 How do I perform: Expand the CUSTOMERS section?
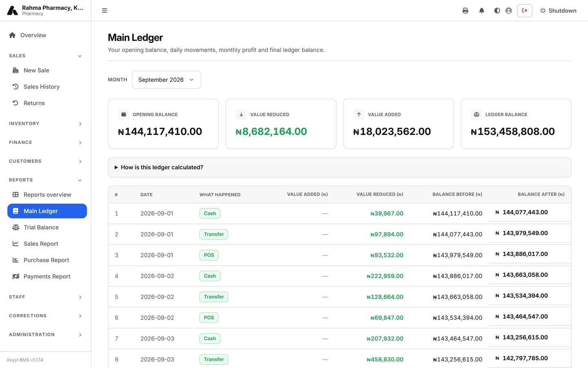[45, 161]
